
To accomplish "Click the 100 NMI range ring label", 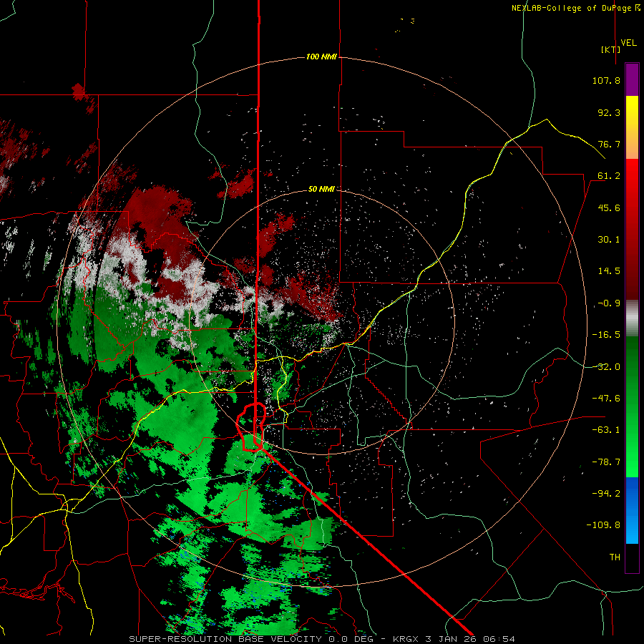I will pyautogui.click(x=321, y=57).
